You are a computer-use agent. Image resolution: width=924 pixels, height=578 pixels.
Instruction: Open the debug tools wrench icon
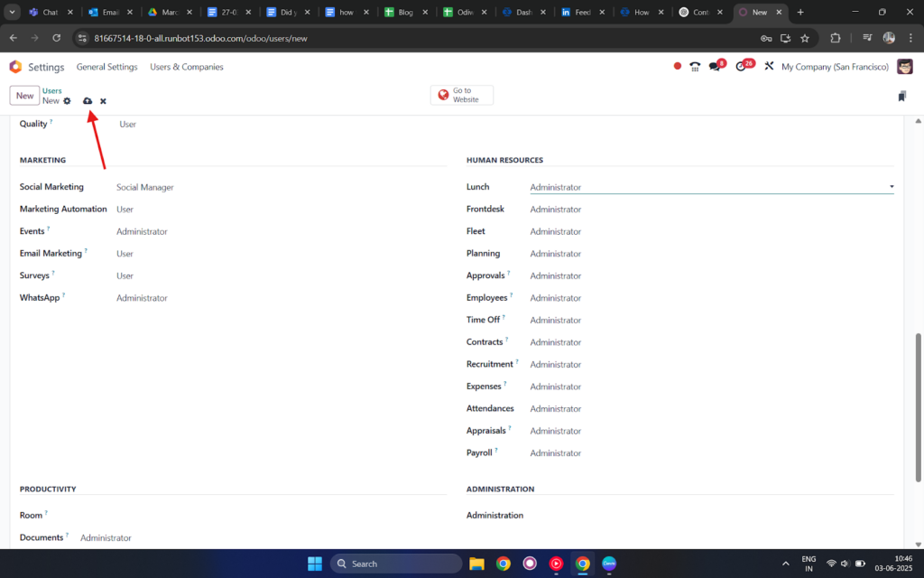(769, 66)
